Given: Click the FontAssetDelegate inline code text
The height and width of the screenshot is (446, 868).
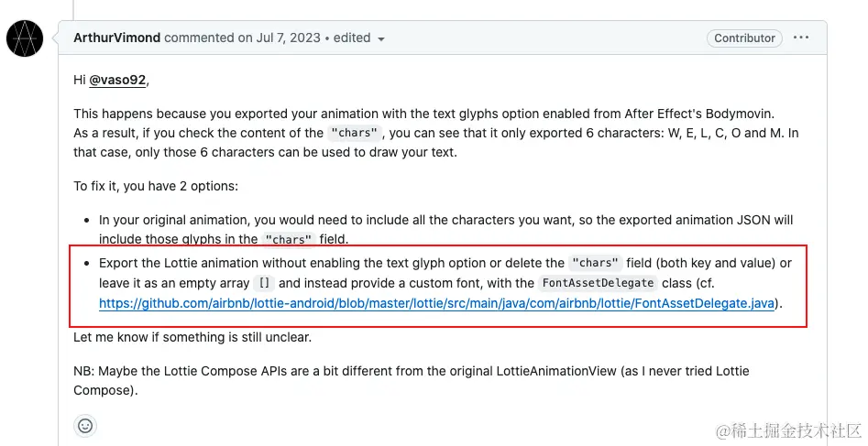Looking at the screenshot, I should point(598,283).
